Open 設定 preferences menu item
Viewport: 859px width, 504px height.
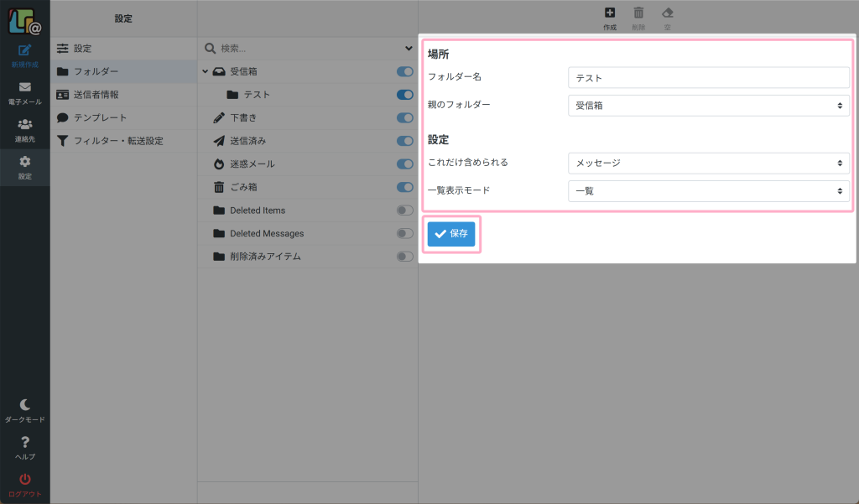click(x=124, y=49)
